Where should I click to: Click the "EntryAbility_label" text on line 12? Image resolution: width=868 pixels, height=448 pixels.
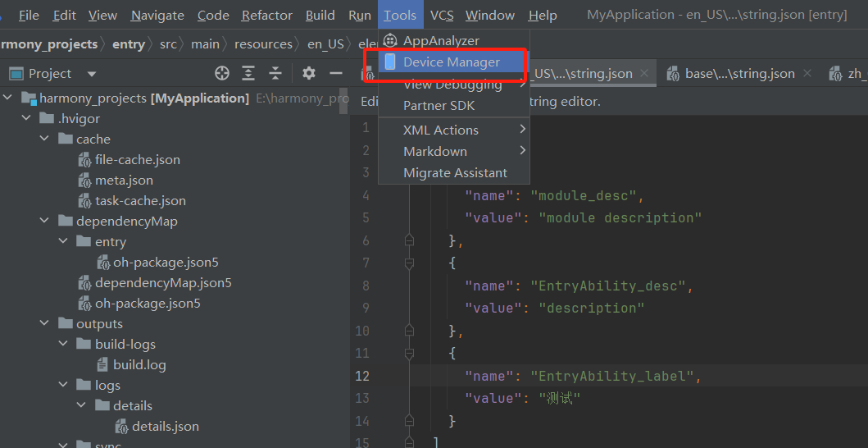[x=611, y=376]
